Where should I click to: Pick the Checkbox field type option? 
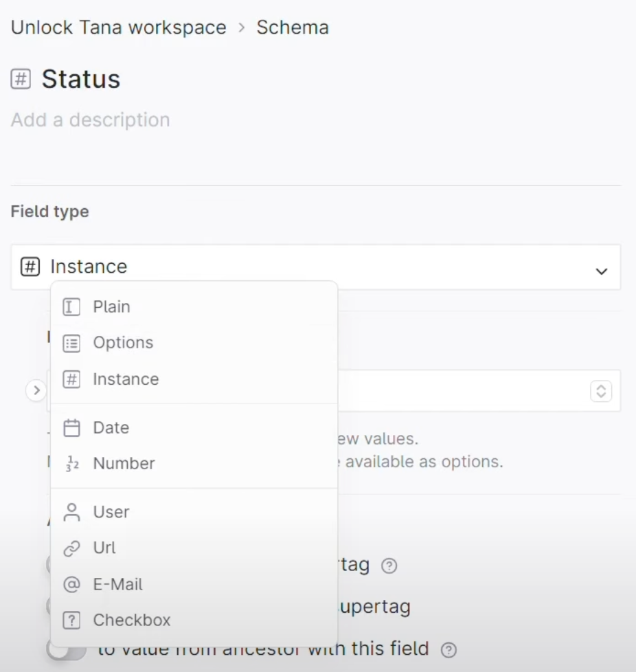tap(131, 620)
